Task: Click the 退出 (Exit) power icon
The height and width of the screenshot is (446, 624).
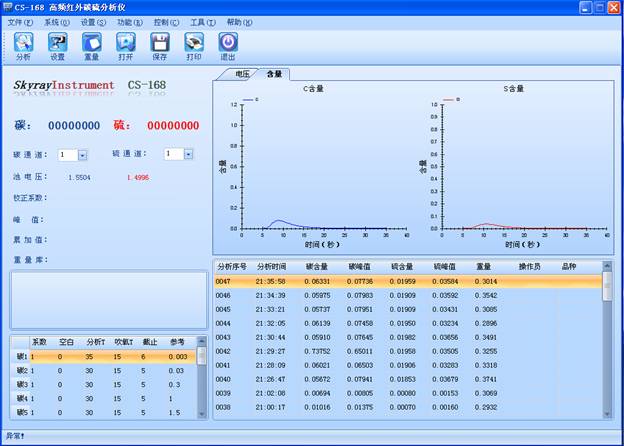Action: tap(228, 45)
